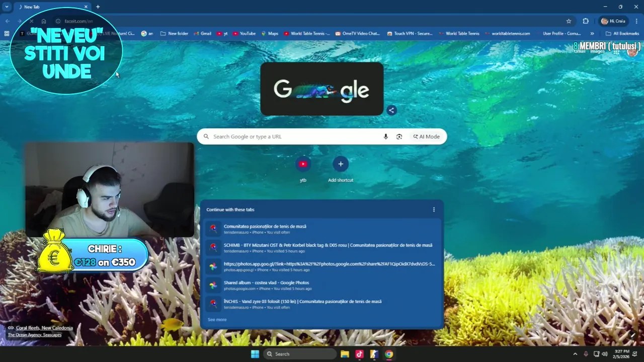Open the 'an' Google bookmark
This screenshot has height=362, width=644.
tap(147, 34)
